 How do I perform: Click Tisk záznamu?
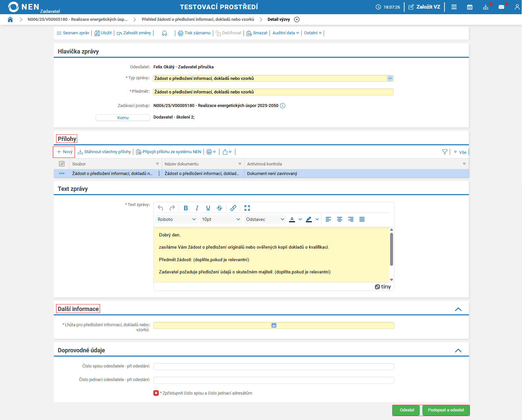tap(194, 33)
